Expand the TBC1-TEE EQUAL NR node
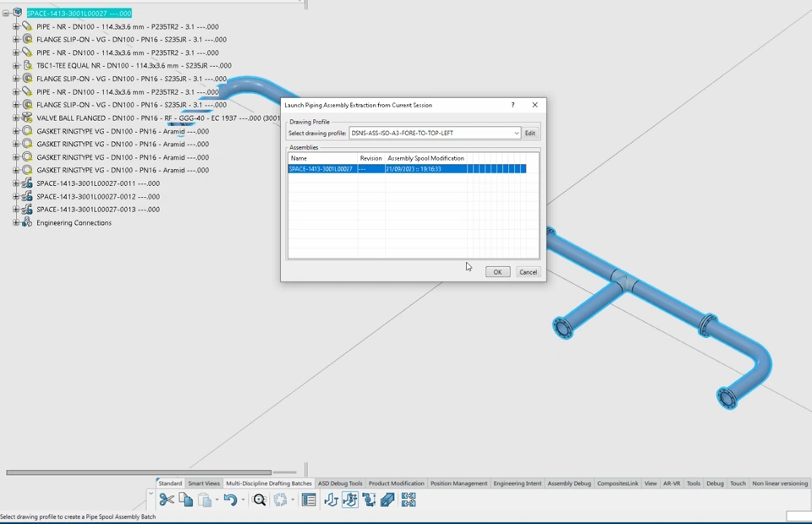 16,66
